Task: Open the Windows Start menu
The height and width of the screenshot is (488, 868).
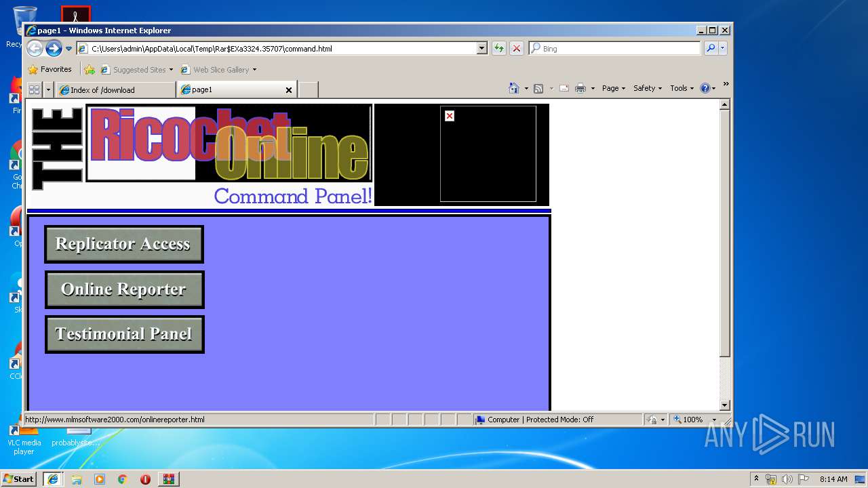Action: click(19, 479)
